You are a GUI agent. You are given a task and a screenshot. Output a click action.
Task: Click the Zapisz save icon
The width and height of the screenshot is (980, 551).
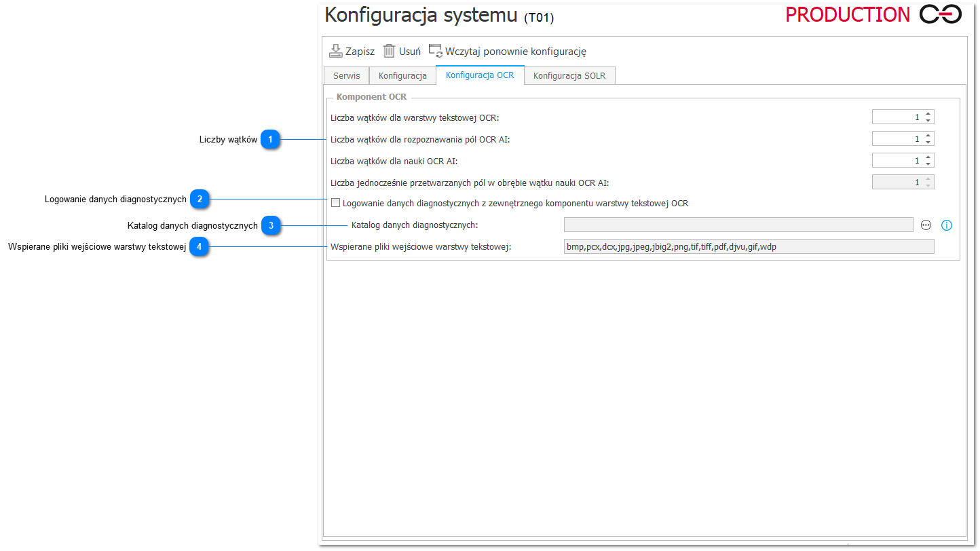336,51
